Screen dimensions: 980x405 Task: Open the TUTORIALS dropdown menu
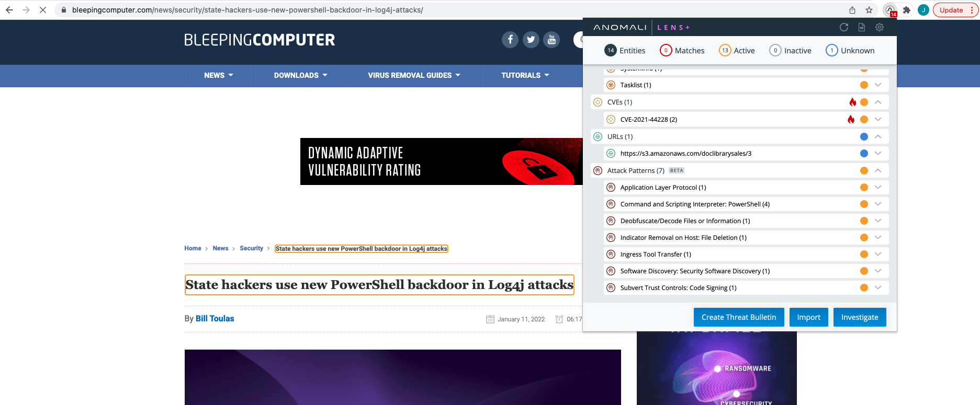tap(525, 75)
